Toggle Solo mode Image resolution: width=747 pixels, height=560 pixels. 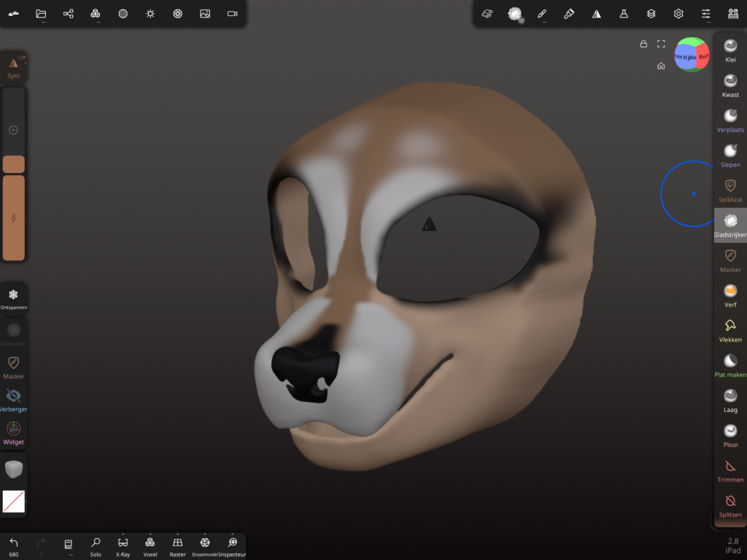pos(96,546)
